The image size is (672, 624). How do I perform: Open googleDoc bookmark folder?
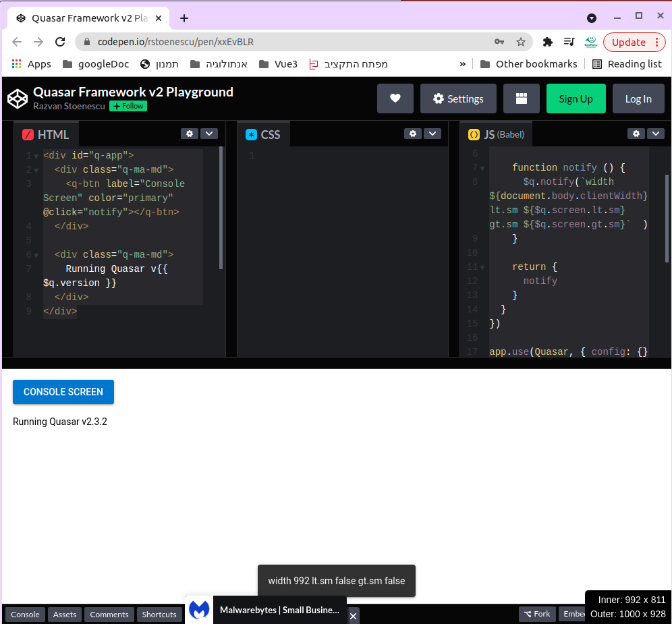click(x=96, y=64)
